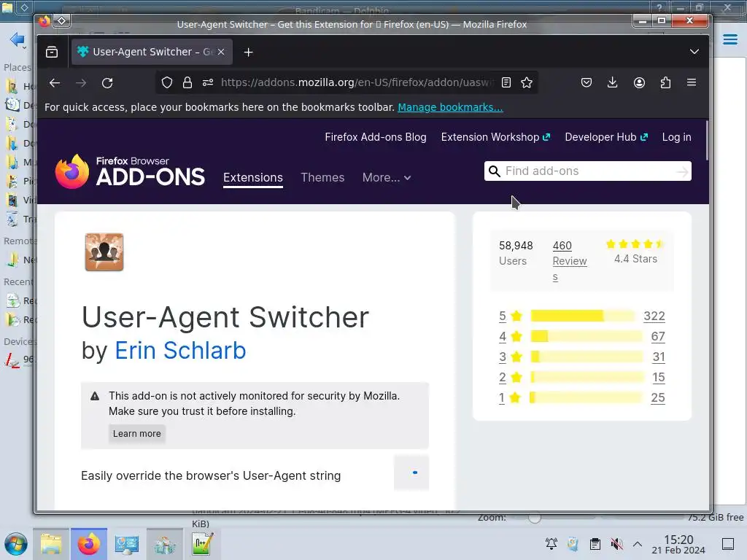Open the 322 five-star reviews count
This screenshot has height=560, width=747.
pos(654,316)
